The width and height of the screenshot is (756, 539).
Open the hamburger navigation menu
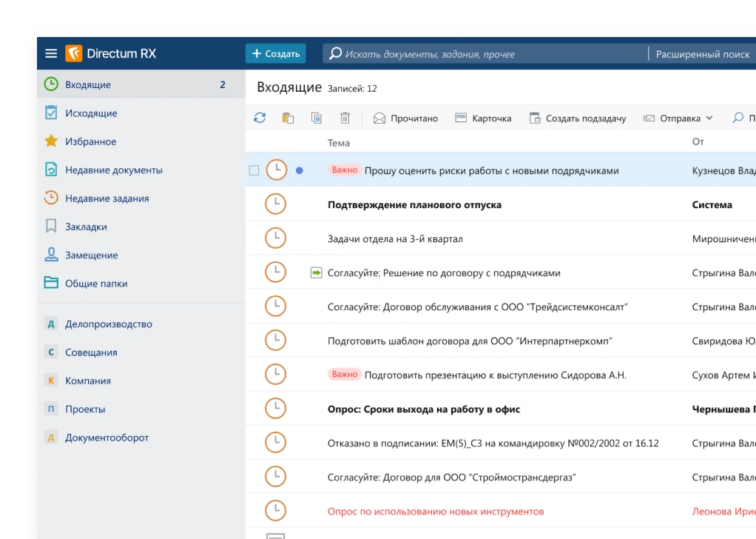pyautogui.click(x=51, y=53)
